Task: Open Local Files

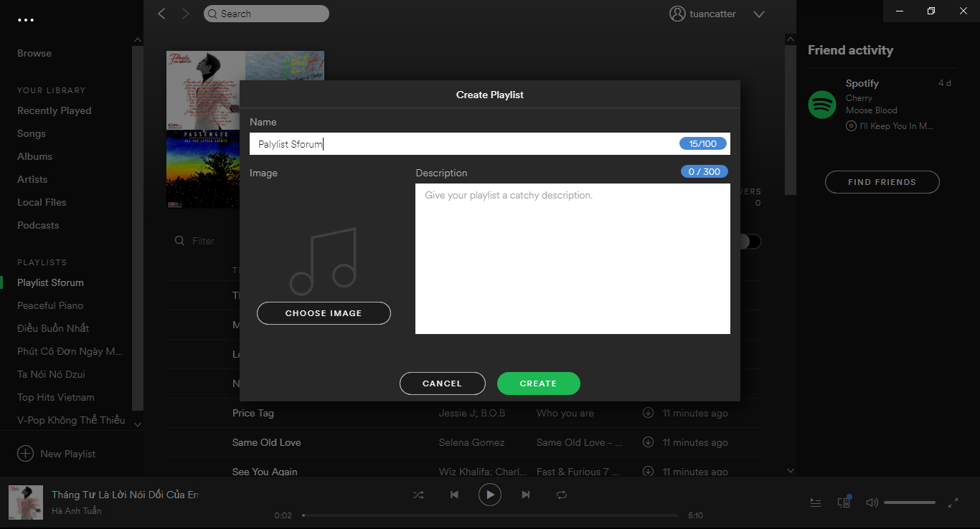Action: click(x=42, y=202)
